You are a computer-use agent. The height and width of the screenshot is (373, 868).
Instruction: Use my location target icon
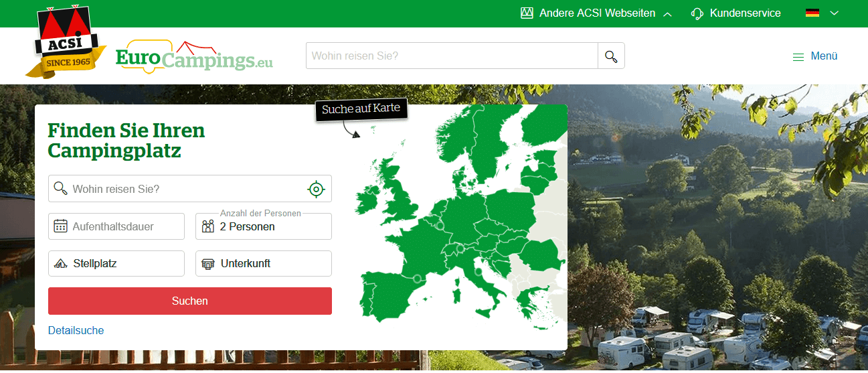coord(316,189)
